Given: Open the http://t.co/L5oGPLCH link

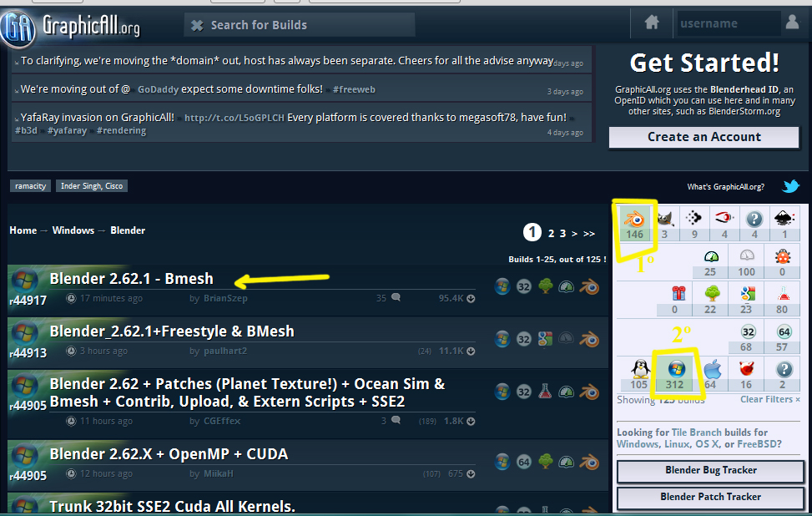Looking at the screenshot, I should pos(234,118).
